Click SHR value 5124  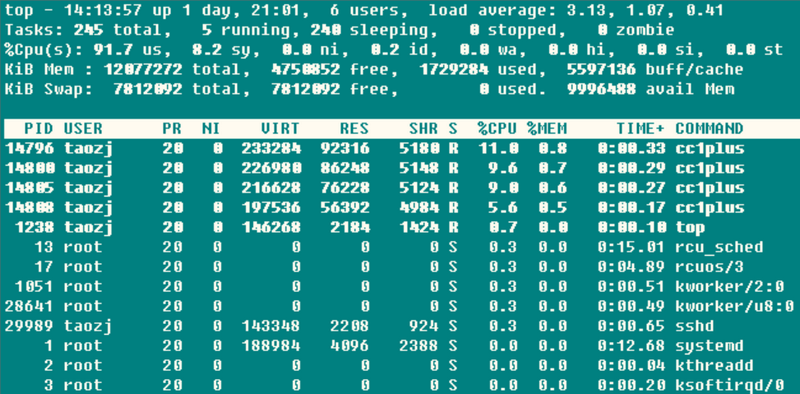click(418, 188)
